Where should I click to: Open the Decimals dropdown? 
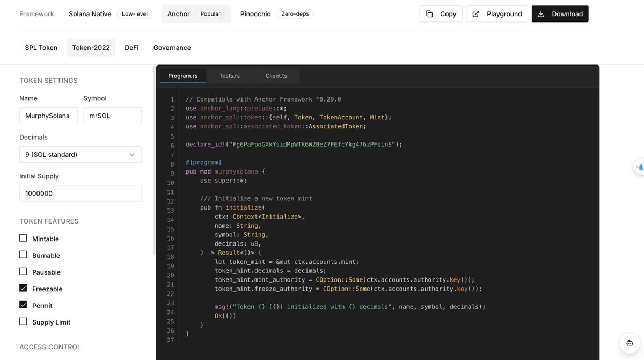coord(80,154)
